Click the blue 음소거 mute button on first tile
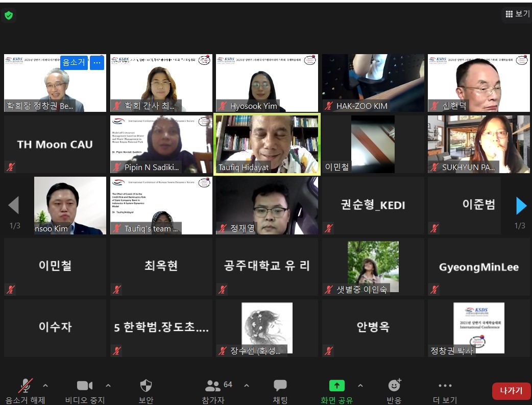The image size is (532, 405). [74, 63]
